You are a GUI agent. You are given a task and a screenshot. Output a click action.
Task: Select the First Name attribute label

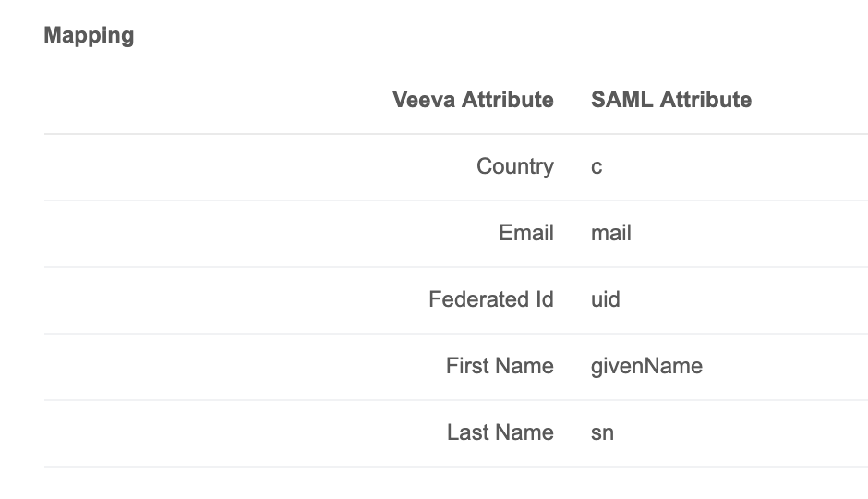tap(500, 367)
